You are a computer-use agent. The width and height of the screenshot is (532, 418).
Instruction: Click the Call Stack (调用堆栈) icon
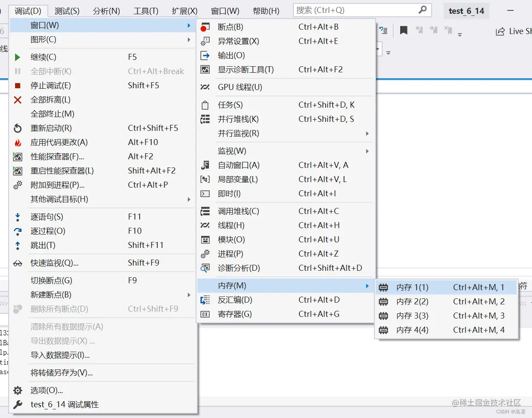205,211
